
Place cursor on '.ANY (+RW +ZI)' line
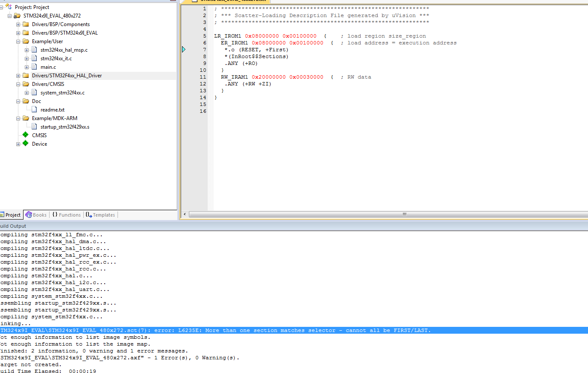248,84
